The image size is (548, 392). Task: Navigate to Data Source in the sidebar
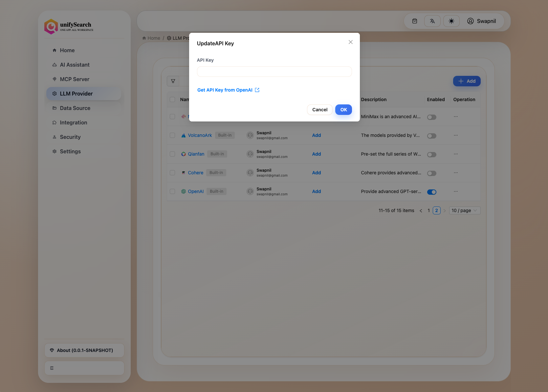click(x=75, y=108)
